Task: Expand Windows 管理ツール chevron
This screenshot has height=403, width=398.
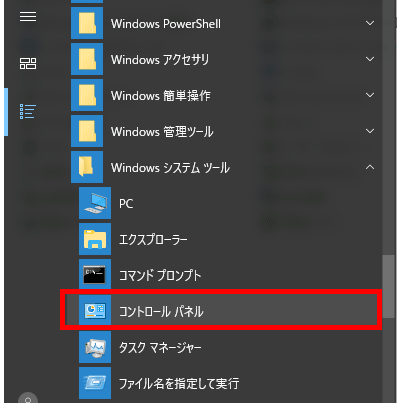Action: [x=370, y=131]
